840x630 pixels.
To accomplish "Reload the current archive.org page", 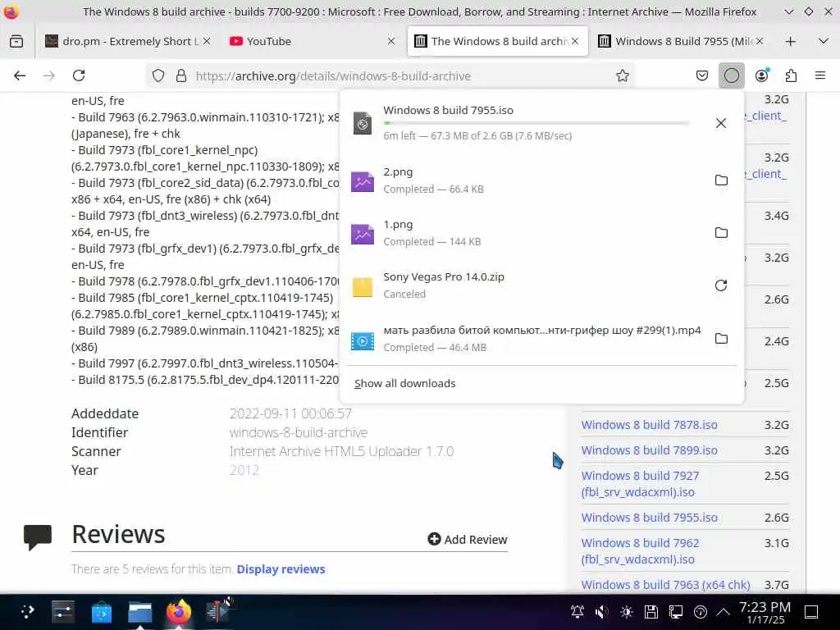I will [x=79, y=75].
